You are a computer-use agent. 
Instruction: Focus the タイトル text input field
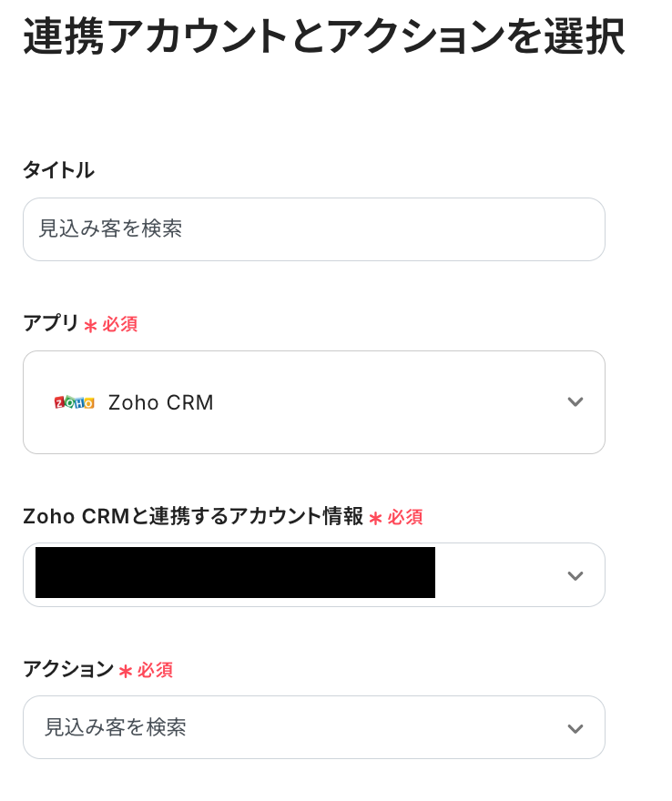click(313, 229)
